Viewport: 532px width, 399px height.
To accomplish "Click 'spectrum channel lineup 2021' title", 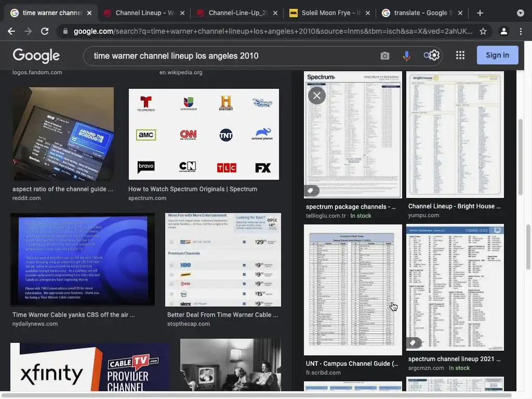I will tap(454, 358).
